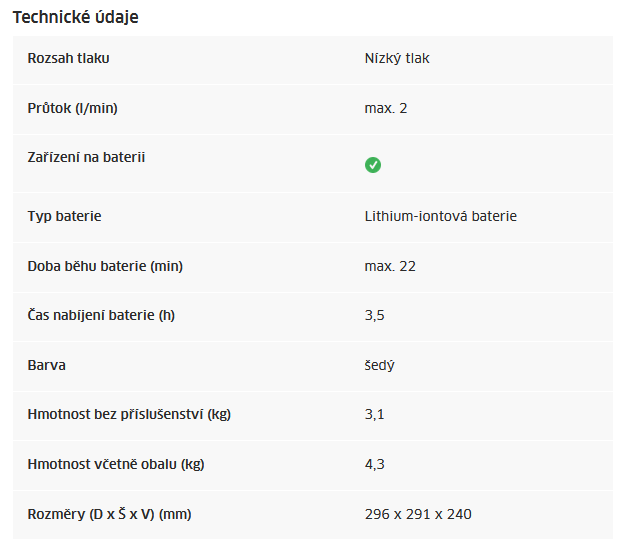Click the Rozsah tlaku label
622x551 pixels.
point(68,58)
